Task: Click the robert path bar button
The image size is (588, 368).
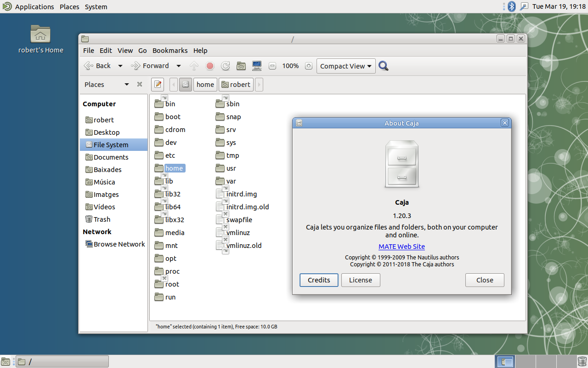Action: coord(236,85)
